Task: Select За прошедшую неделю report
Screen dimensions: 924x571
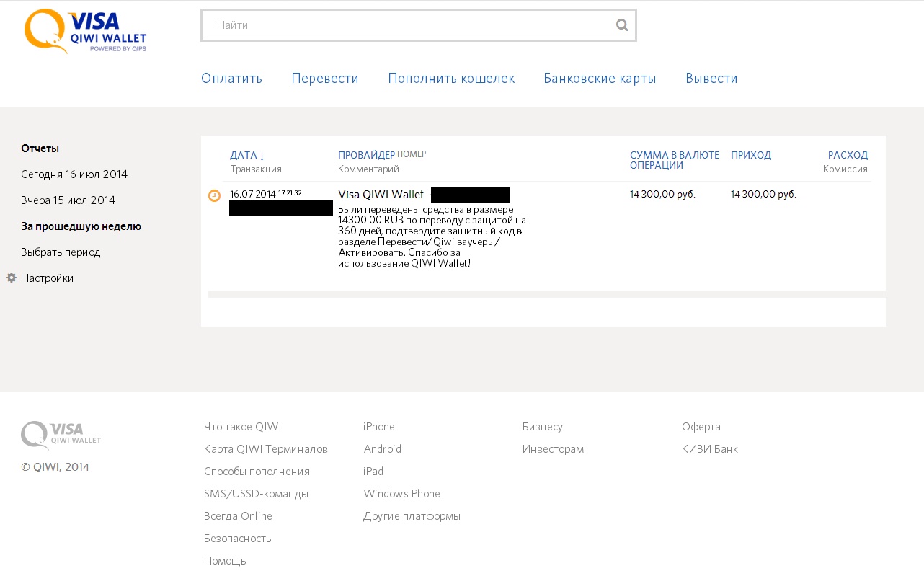Action: point(81,226)
